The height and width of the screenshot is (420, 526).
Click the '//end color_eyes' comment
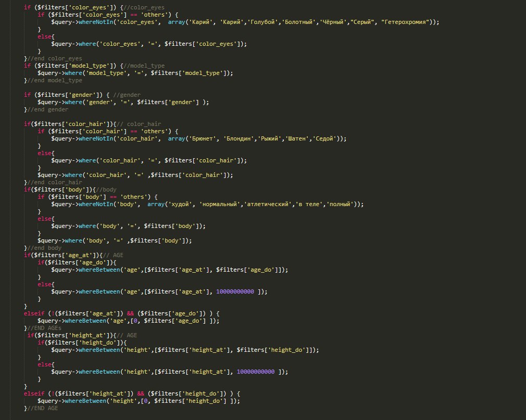[x=54, y=59]
